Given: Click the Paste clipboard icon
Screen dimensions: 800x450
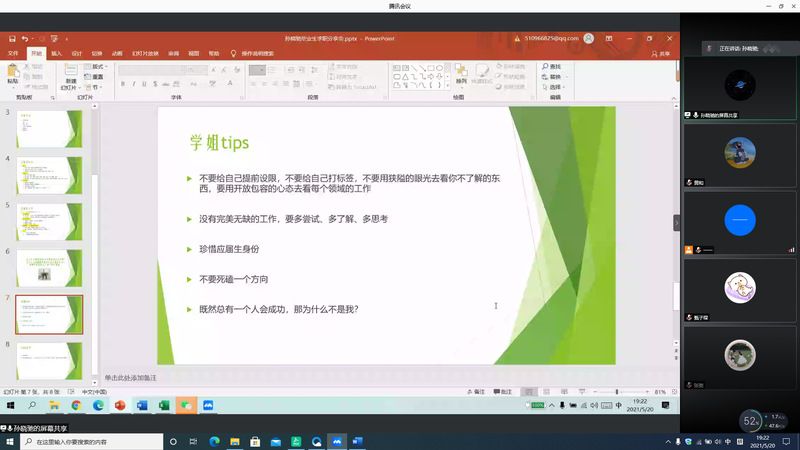Looking at the screenshot, I should tap(13, 71).
